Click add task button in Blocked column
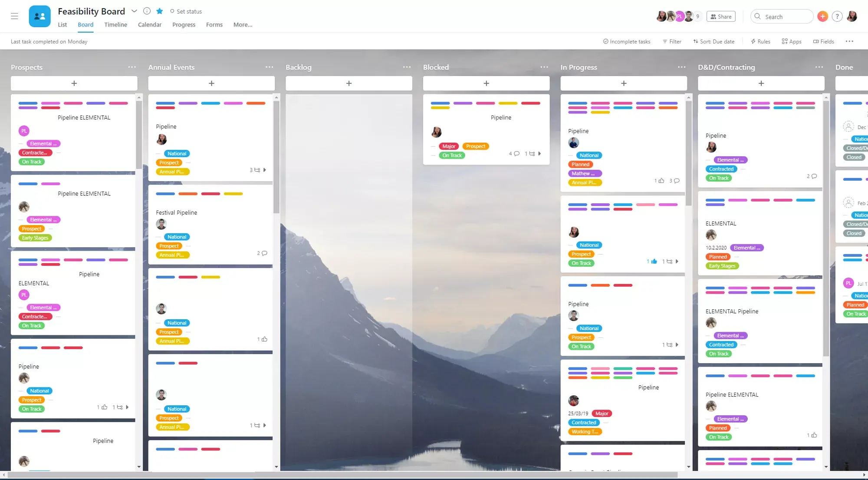This screenshot has width=868, height=480. pos(486,83)
